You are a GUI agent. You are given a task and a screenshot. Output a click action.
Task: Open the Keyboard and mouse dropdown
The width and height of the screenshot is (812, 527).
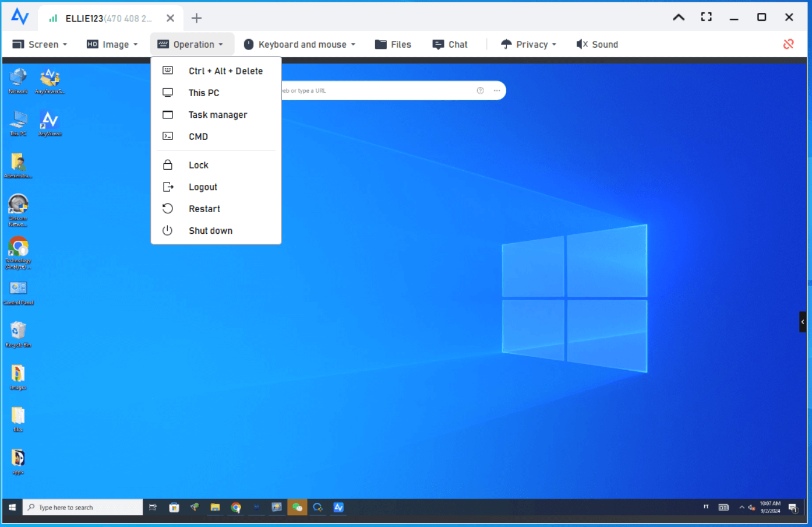point(299,44)
